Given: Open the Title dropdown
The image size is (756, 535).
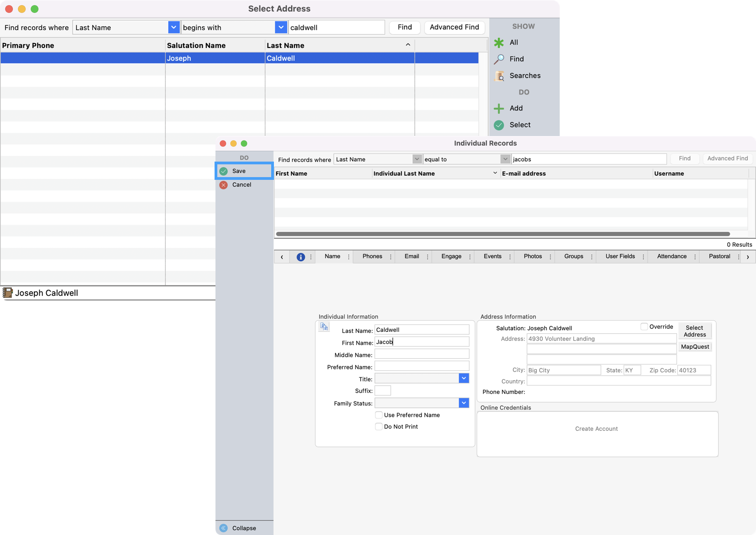Looking at the screenshot, I should [463, 378].
